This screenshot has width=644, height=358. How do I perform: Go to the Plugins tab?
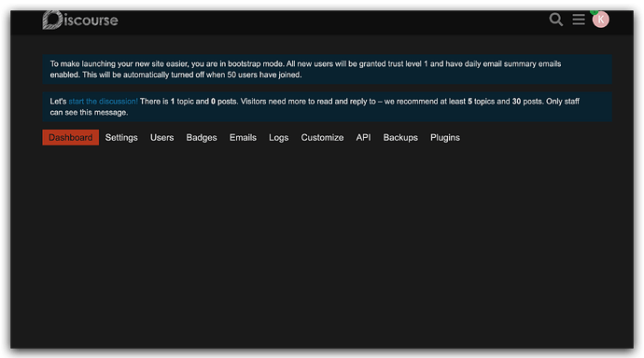pyautogui.click(x=445, y=137)
